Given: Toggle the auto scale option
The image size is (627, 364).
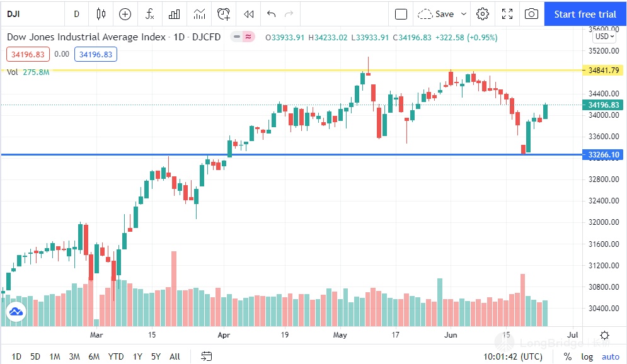Looking at the screenshot, I should click(610, 356).
